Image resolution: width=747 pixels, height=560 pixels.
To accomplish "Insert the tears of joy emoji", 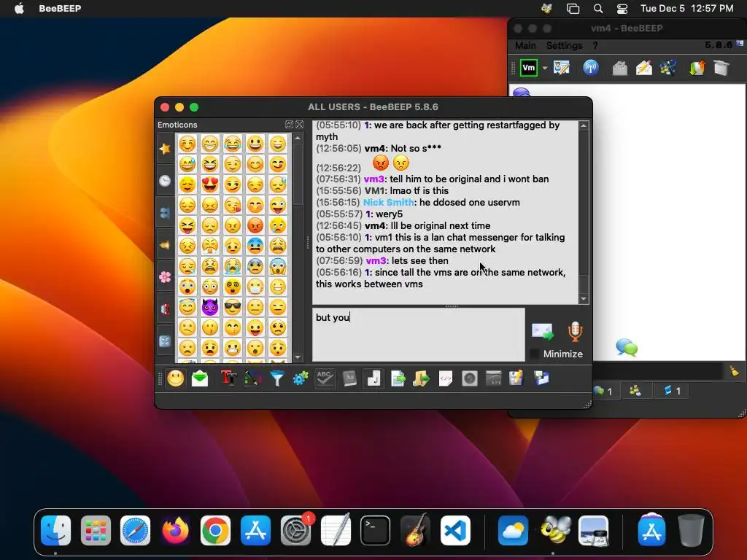I will pyautogui.click(x=233, y=144).
